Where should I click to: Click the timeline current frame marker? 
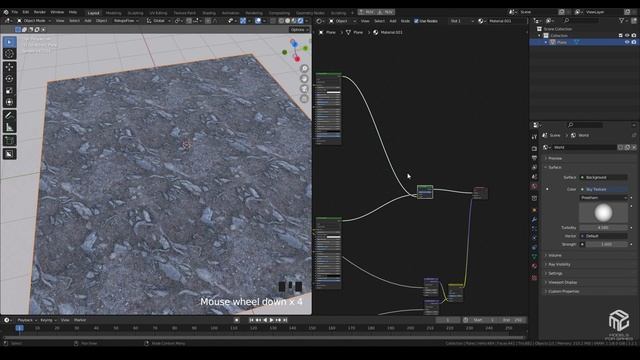click(19, 328)
